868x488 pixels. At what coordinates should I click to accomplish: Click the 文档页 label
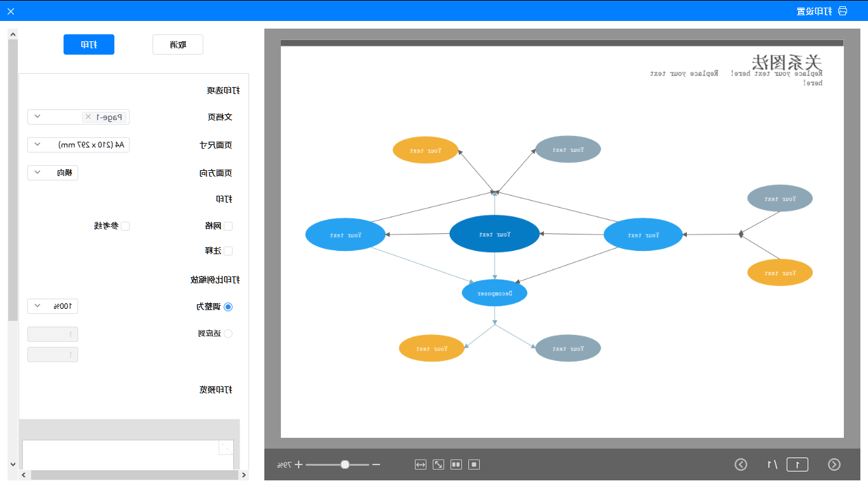pos(220,118)
